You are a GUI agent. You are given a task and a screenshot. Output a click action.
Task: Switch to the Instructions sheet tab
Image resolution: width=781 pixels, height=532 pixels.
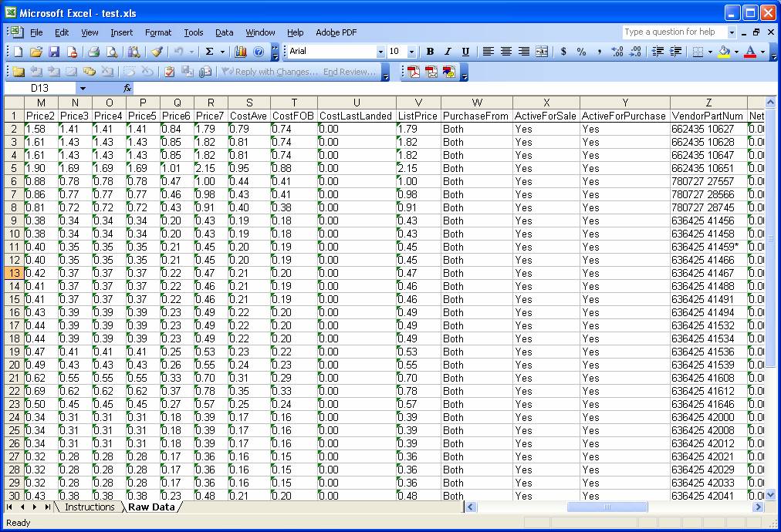pyautogui.click(x=90, y=507)
